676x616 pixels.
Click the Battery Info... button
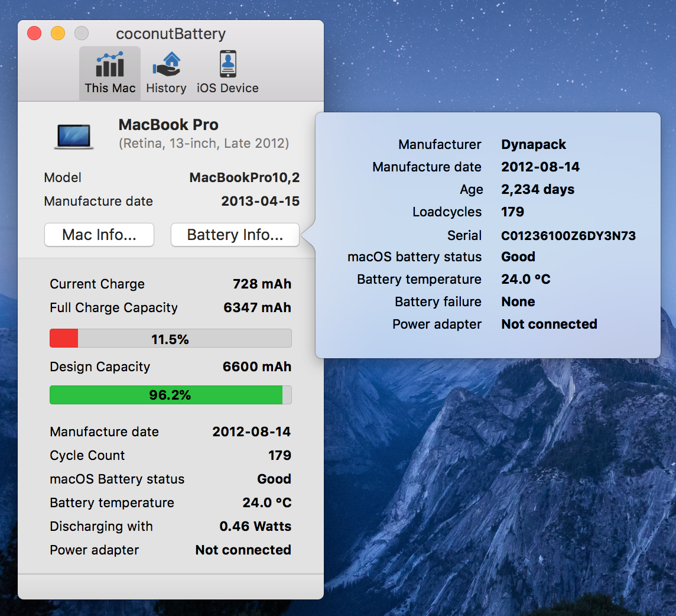coord(235,235)
